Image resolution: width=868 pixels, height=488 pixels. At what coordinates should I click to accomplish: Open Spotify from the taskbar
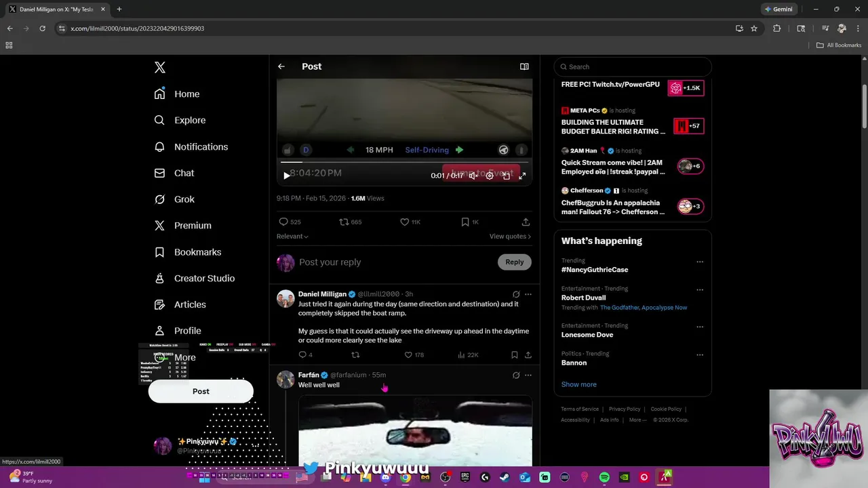pyautogui.click(x=604, y=477)
